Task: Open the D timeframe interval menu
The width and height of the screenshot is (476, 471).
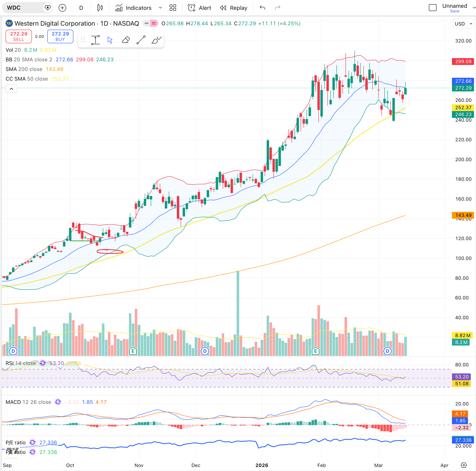Action: click(x=81, y=8)
